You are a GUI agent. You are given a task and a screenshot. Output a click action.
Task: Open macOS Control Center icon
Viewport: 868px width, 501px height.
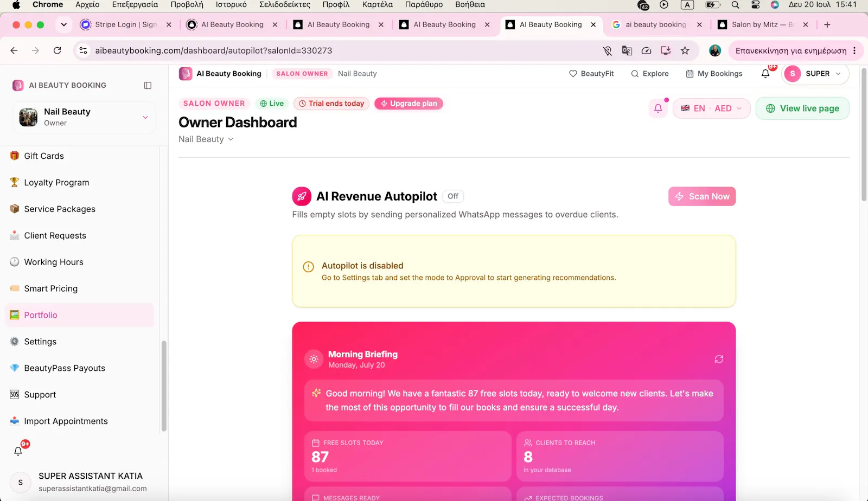click(x=755, y=5)
